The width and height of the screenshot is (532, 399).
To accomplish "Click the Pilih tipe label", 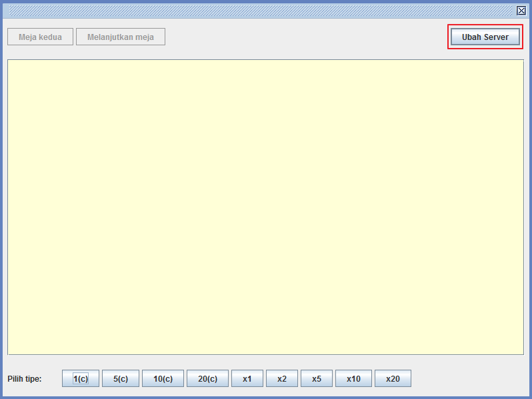I will click(x=25, y=378).
